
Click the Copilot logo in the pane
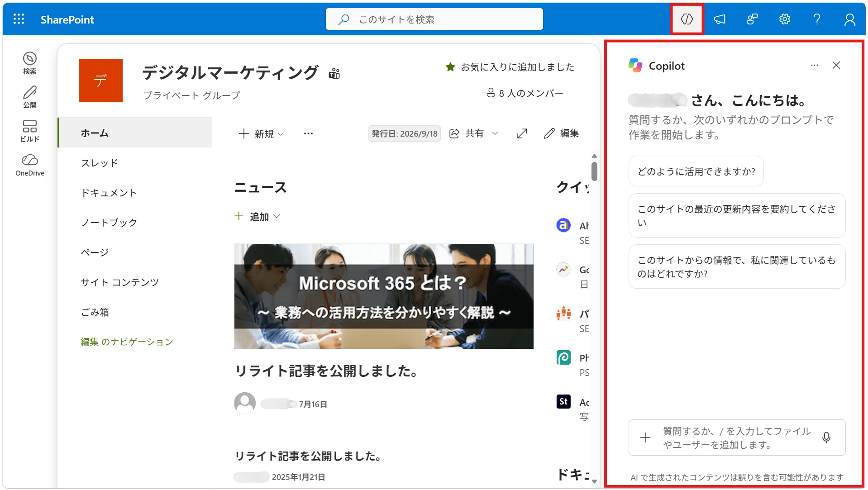[x=635, y=66]
